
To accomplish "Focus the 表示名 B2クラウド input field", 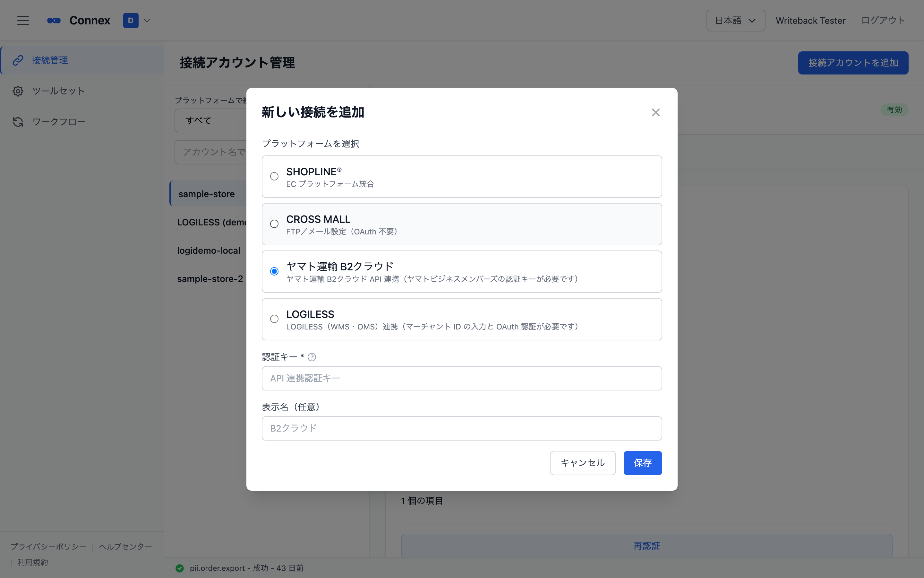I will (x=462, y=428).
